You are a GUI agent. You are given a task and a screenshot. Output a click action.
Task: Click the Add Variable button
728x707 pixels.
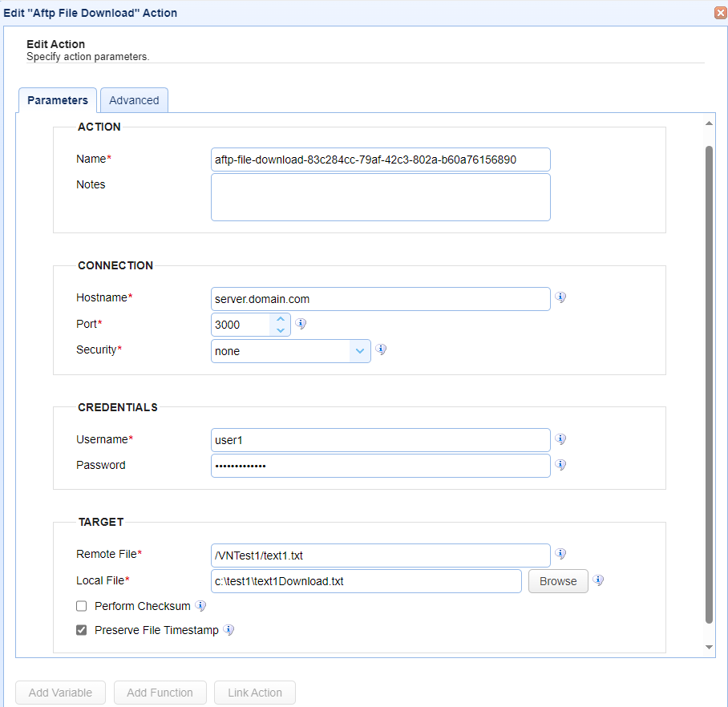pyautogui.click(x=60, y=692)
